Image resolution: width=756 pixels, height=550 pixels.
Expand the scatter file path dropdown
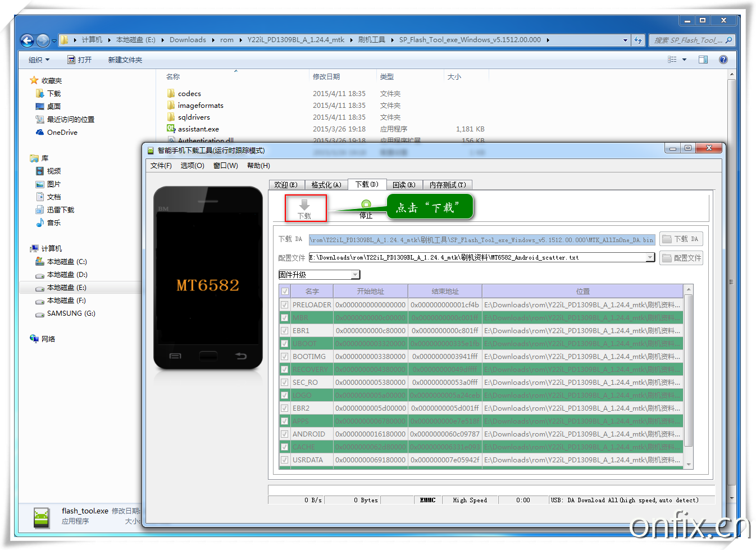pyautogui.click(x=650, y=257)
